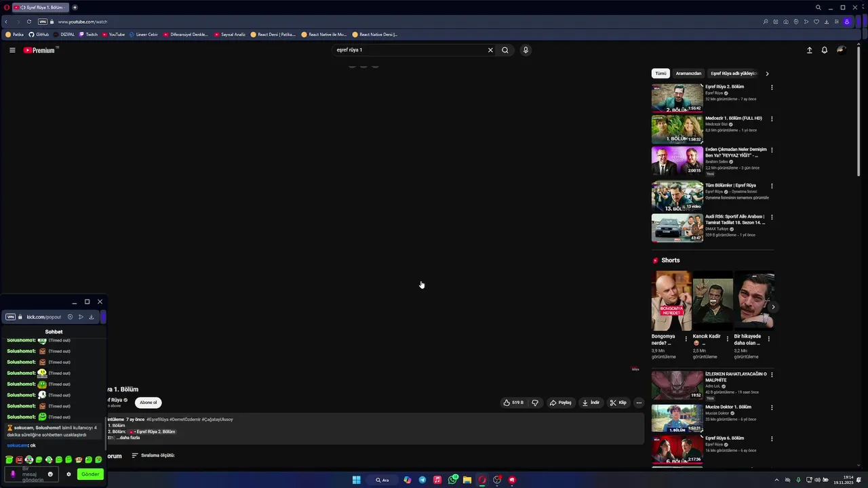Select the Aramanızdan filter chip

(x=688, y=73)
